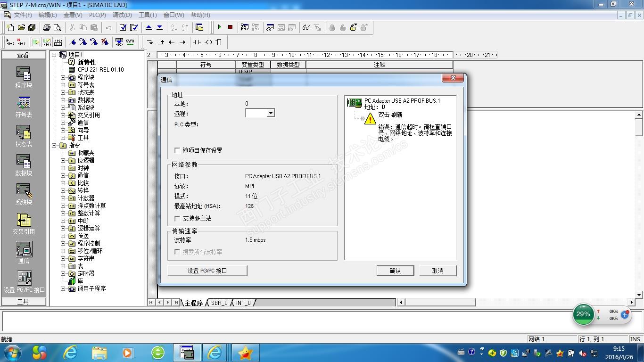This screenshot has width=644, height=362.
Task: Expand the 计数器 instruction folder
Action: click(63, 198)
